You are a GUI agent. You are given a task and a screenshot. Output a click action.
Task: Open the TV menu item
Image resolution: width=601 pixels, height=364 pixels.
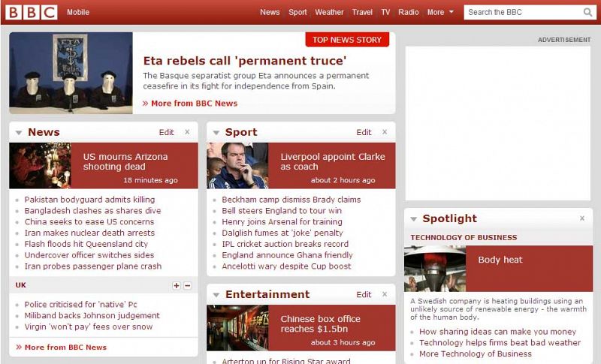[x=385, y=12]
